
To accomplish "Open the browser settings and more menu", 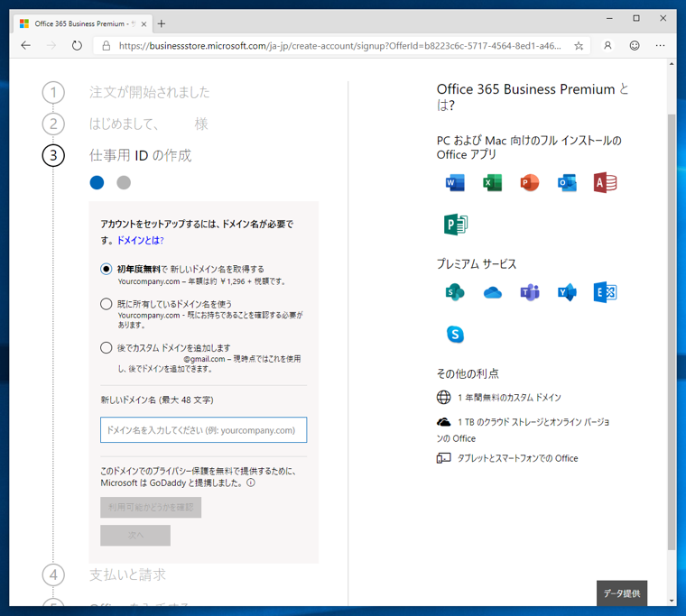I will tap(660, 45).
